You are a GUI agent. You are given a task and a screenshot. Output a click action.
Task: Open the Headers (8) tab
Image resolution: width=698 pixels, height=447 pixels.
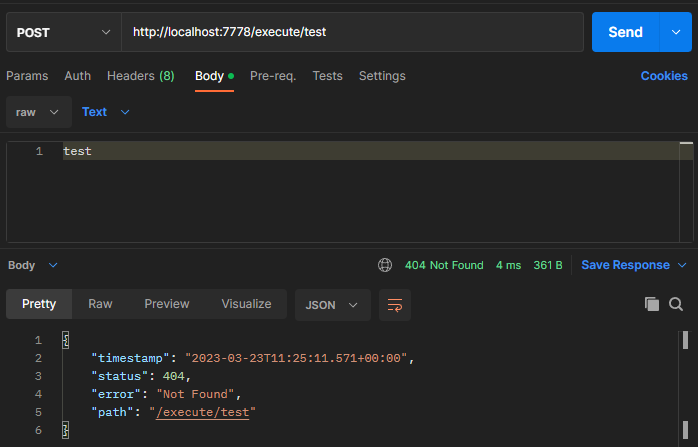pyautogui.click(x=141, y=76)
